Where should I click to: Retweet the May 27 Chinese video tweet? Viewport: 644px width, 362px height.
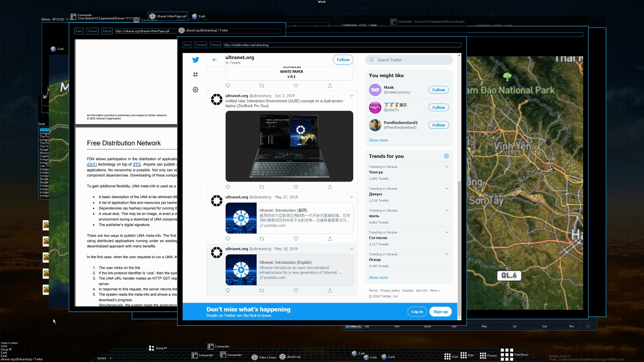[262, 239]
